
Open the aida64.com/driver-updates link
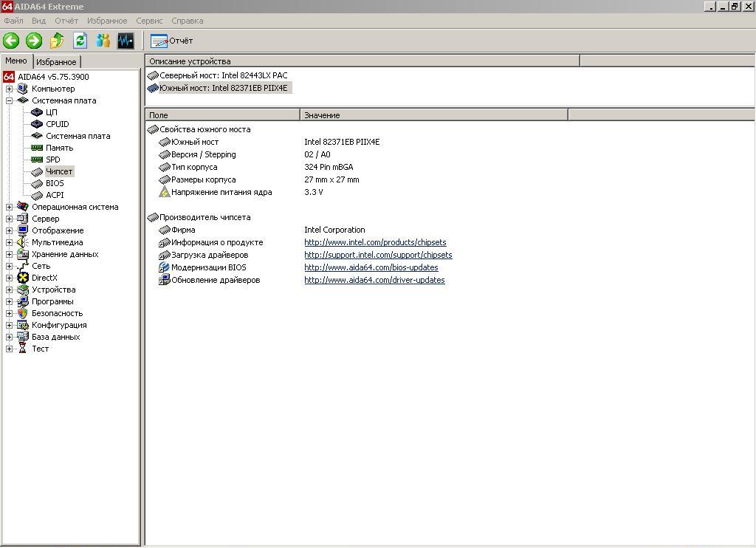[374, 280]
